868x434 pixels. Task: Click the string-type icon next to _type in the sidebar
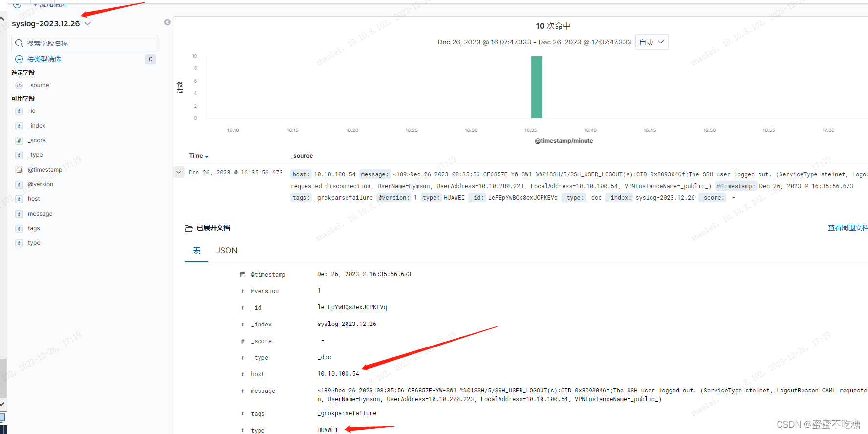coord(19,155)
